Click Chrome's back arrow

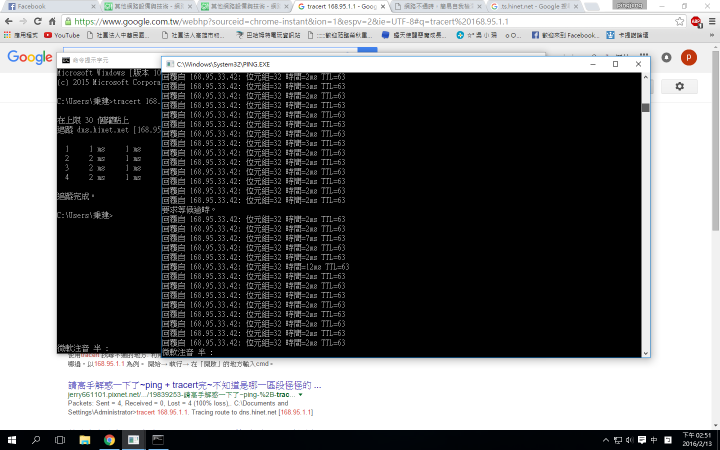point(9,21)
